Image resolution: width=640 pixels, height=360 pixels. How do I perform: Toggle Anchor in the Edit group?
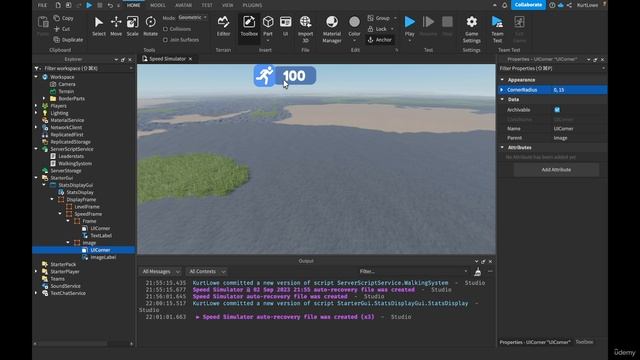pos(380,40)
